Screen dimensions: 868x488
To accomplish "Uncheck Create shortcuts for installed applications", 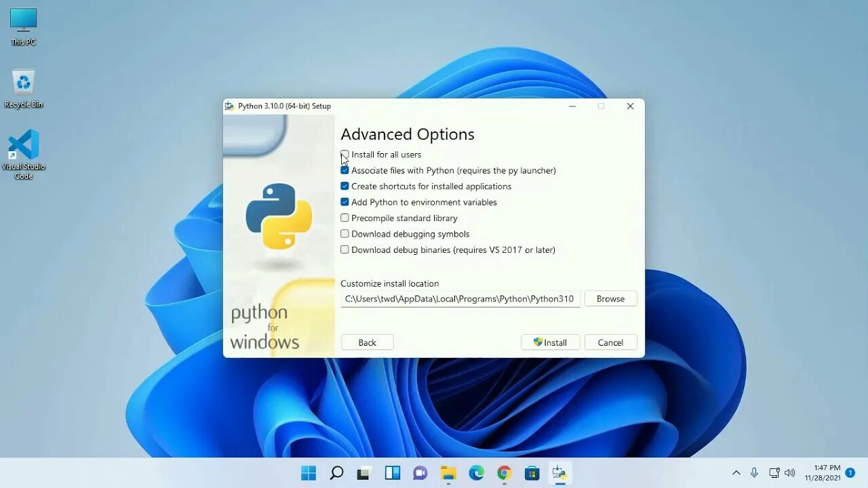I will tap(344, 186).
